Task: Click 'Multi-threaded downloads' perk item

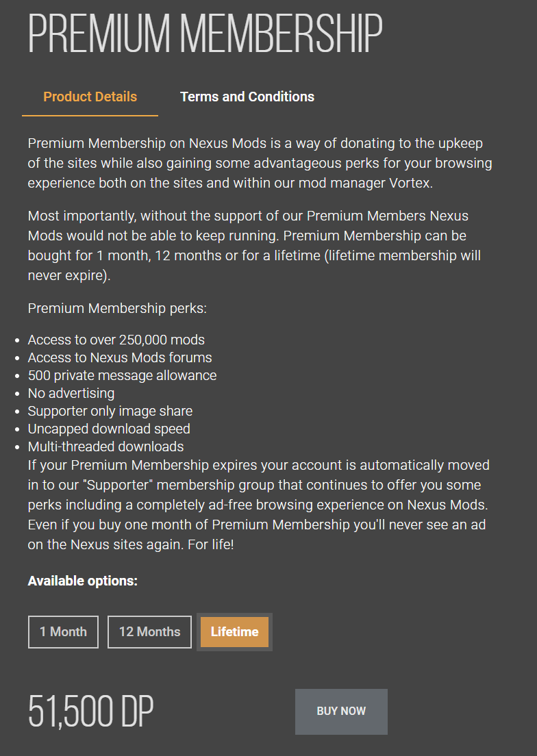Action: point(106,447)
